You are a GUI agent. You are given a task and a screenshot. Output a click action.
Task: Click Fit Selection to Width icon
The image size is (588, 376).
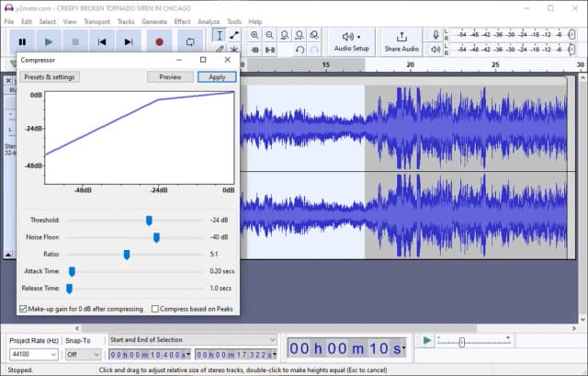(285, 35)
